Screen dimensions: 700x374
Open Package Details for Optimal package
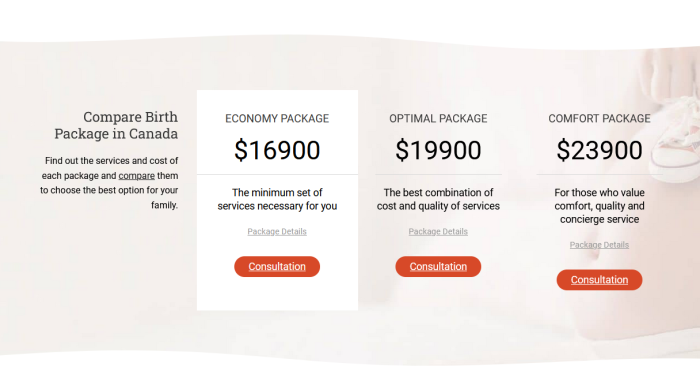coord(438,232)
